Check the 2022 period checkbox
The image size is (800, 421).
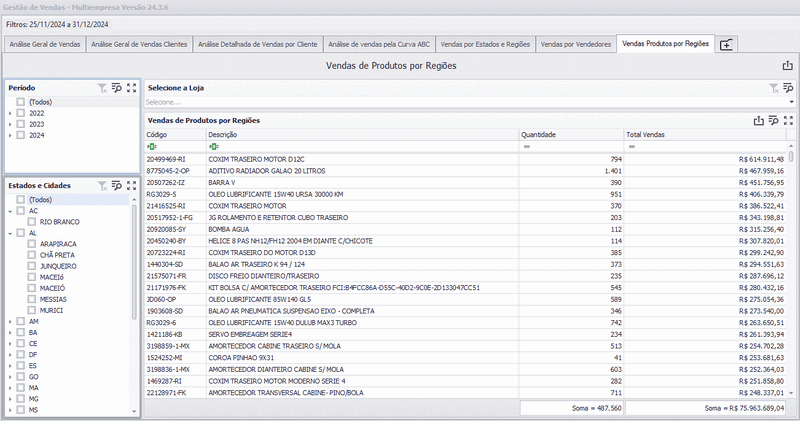20,113
